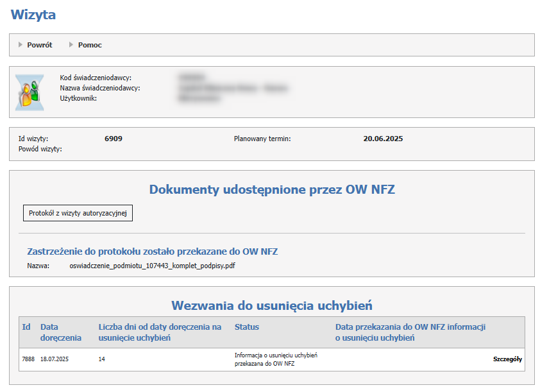Click the row Id 7888 cell
The height and width of the screenshot is (392, 540).
point(28,359)
